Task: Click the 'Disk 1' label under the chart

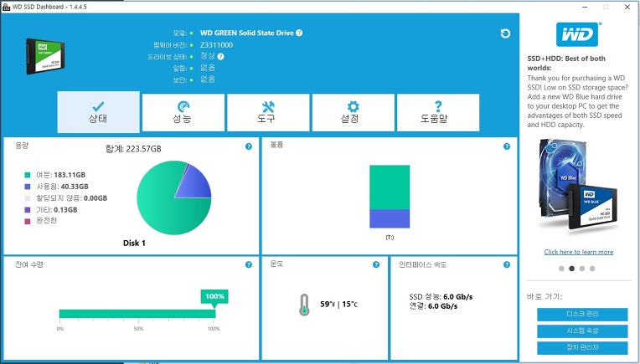Action: (x=134, y=244)
